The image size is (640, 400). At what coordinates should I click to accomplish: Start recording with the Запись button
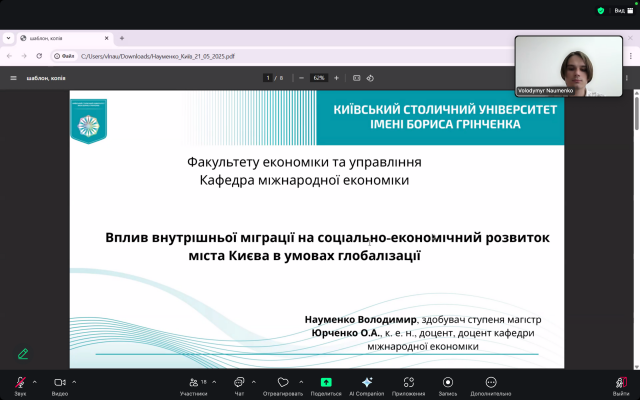[x=447, y=383]
